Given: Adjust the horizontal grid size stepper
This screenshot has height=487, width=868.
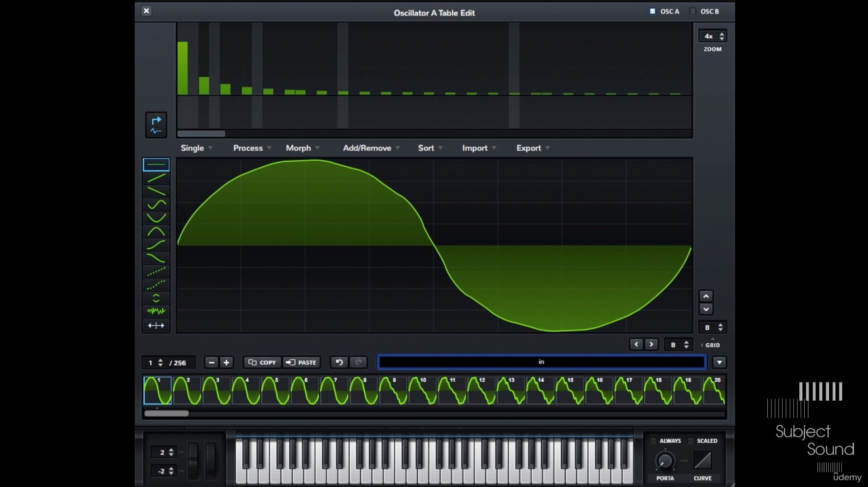Looking at the screenshot, I should point(679,345).
